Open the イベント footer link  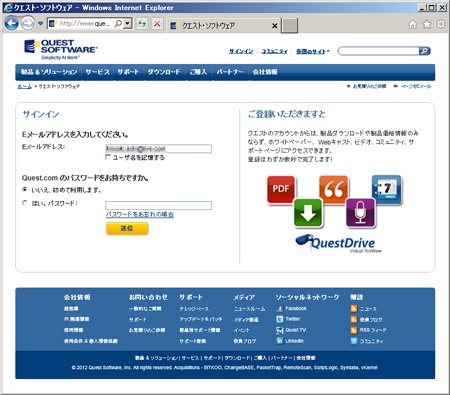coord(241,330)
